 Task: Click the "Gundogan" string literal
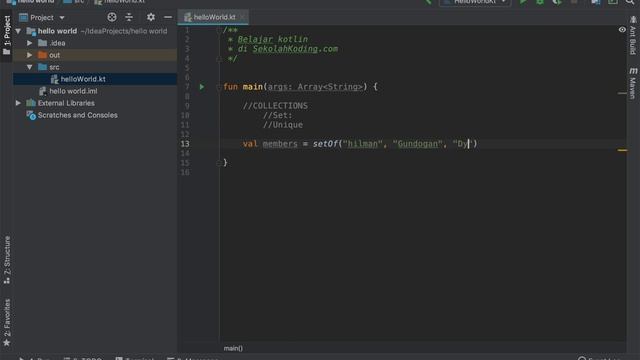pos(418,144)
